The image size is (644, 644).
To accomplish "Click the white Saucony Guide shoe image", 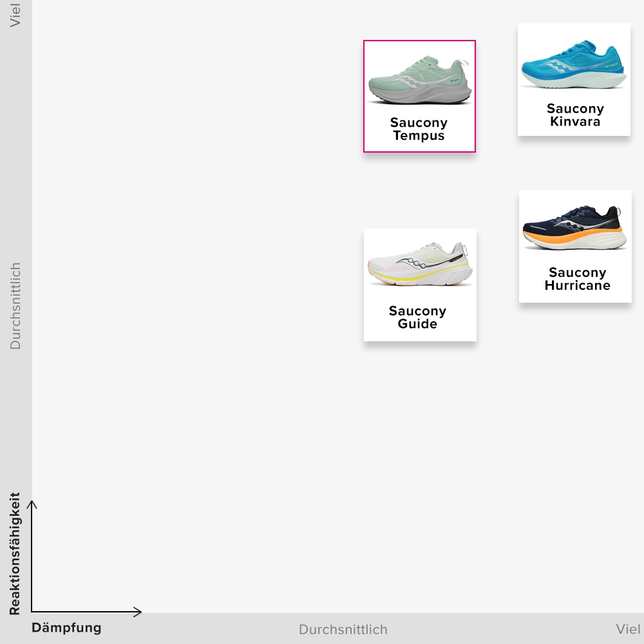I will [420, 264].
